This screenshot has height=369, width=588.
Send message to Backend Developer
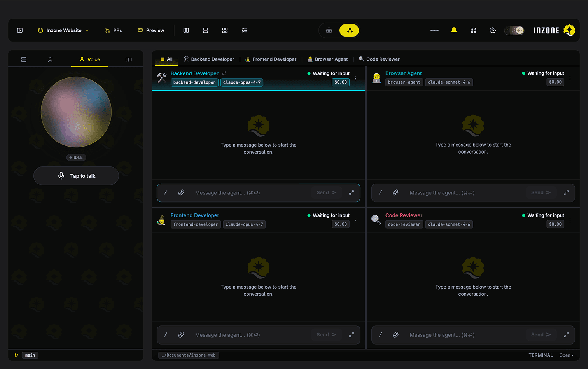pos(326,192)
